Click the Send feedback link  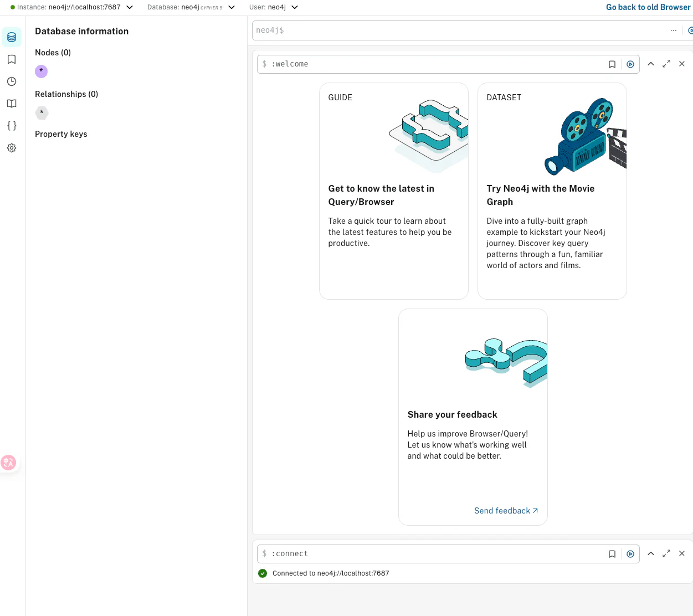[506, 511]
